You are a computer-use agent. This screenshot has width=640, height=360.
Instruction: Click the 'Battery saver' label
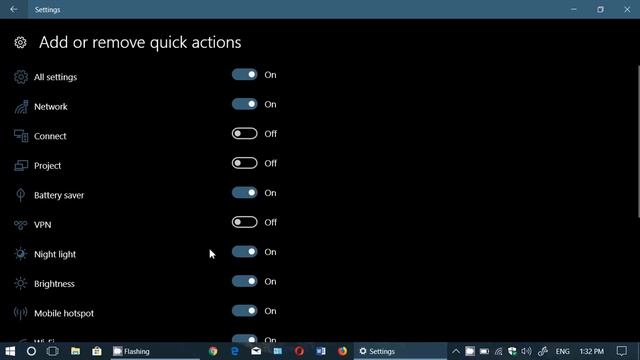click(x=59, y=195)
